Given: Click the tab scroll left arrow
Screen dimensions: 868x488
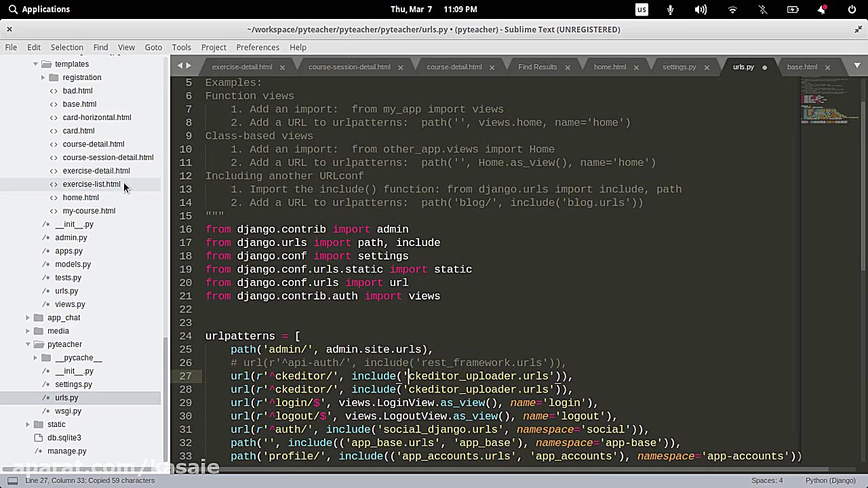Looking at the screenshot, I should click(x=180, y=66).
